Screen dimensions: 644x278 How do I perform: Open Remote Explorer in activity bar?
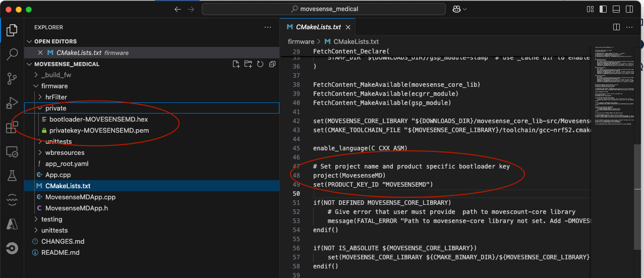coord(12,151)
